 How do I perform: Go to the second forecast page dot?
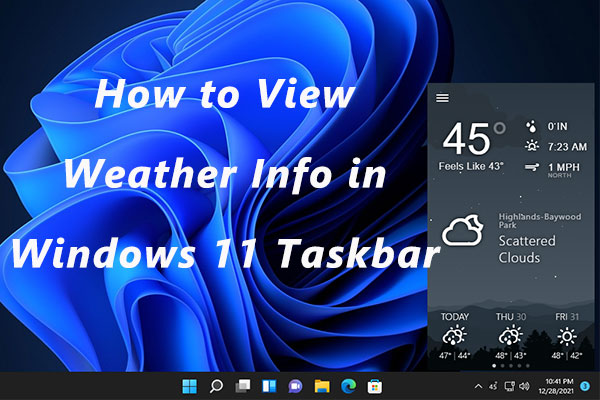[x=502, y=366]
